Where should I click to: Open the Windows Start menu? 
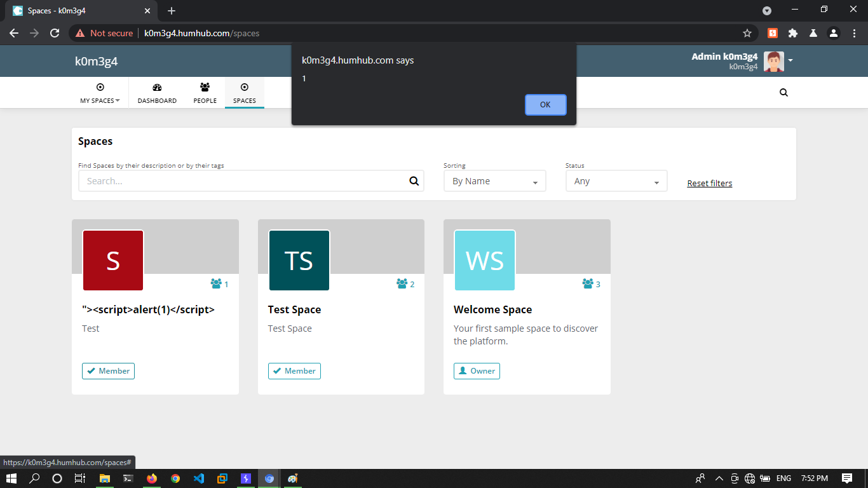point(11,478)
